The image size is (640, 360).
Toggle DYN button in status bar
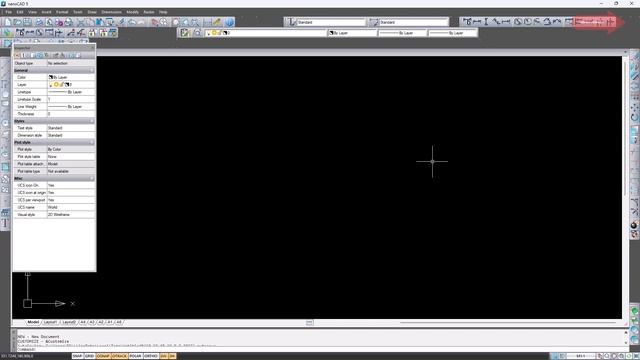pos(164,356)
